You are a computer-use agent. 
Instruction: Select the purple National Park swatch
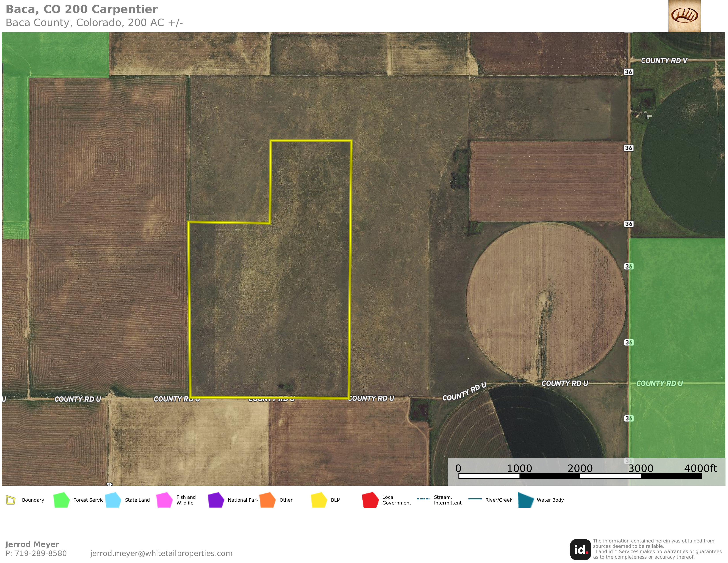click(216, 500)
